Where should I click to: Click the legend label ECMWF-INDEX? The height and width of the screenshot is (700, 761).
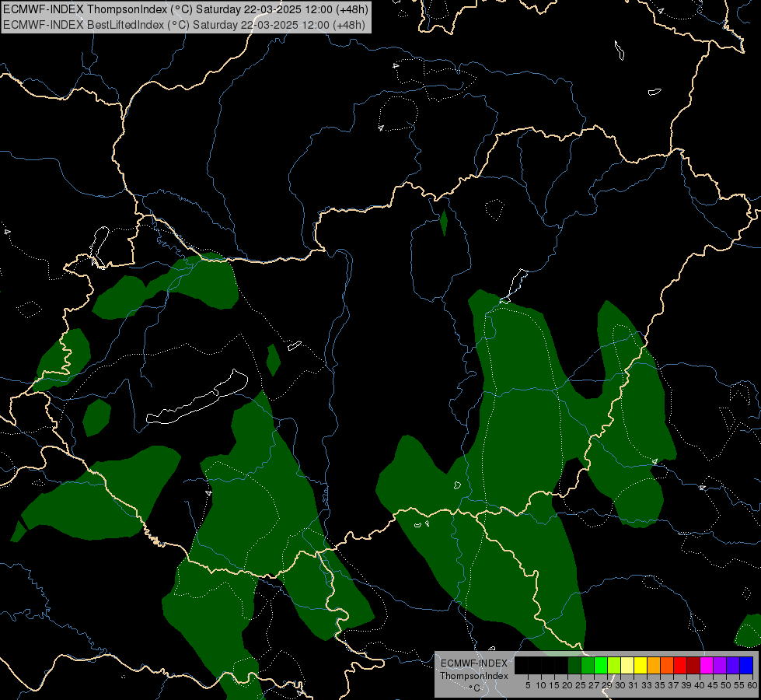point(474,663)
